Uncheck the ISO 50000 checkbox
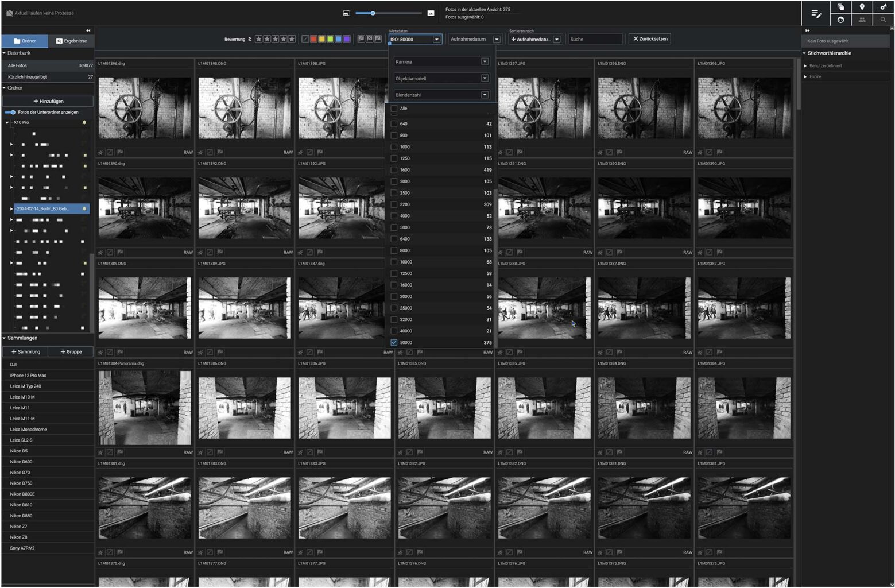This screenshot has height=588, width=895. point(394,342)
